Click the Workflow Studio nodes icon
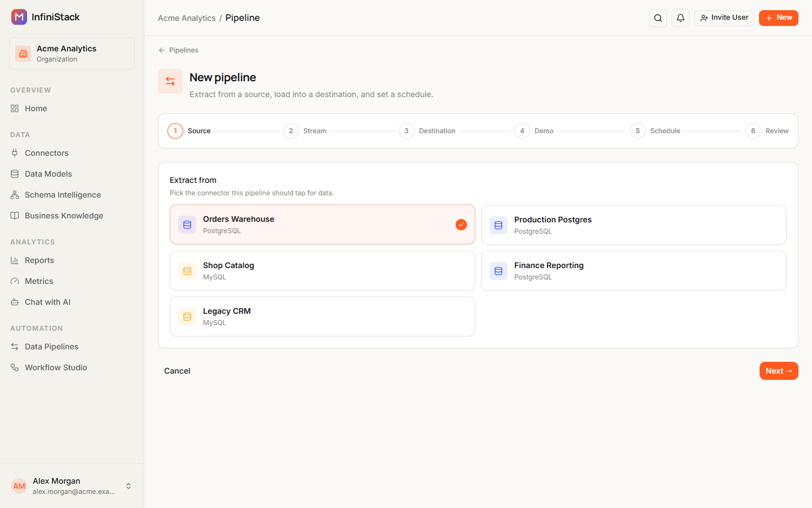This screenshot has width=812, height=508. coord(15,367)
